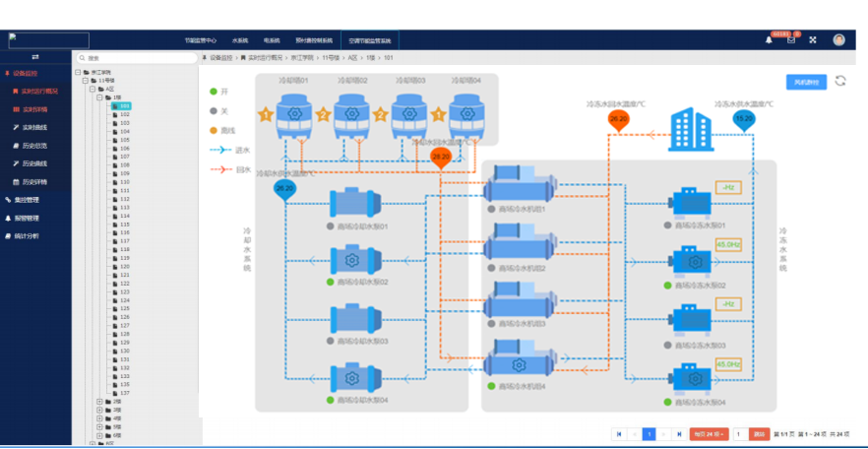The width and height of the screenshot is (868, 449).
Task: Open the mail messages icon
Action: [790, 40]
